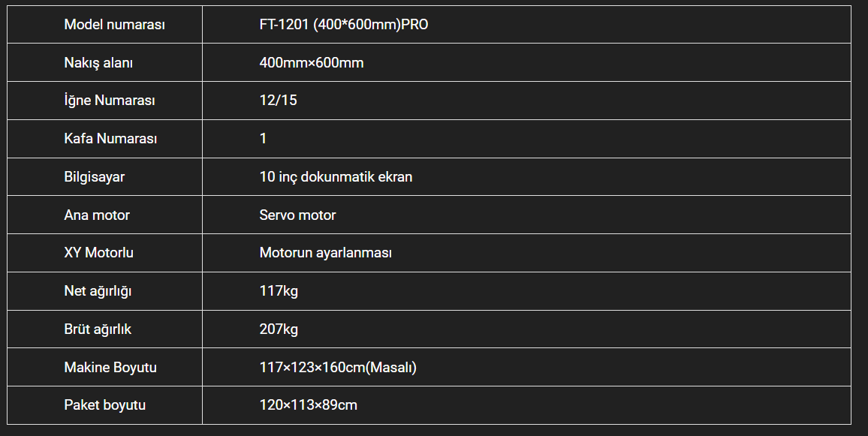
Task: Select the 117×123×160cm(Masalı) dimension value
Action: 338,368
